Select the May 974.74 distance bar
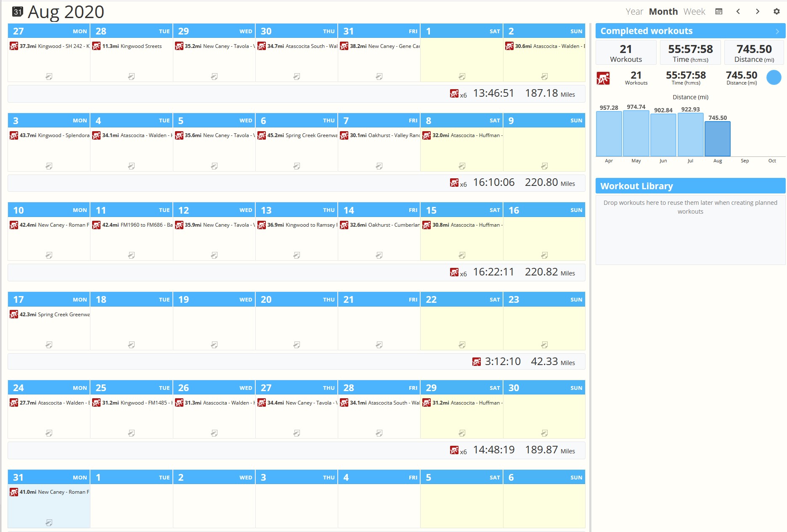Viewport: 787px width, 532px height. click(x=636, y=133)
